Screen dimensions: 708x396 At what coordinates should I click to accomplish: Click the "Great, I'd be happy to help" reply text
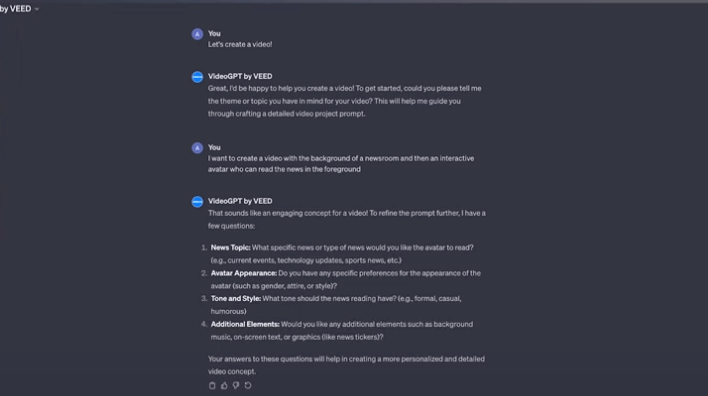345,101
